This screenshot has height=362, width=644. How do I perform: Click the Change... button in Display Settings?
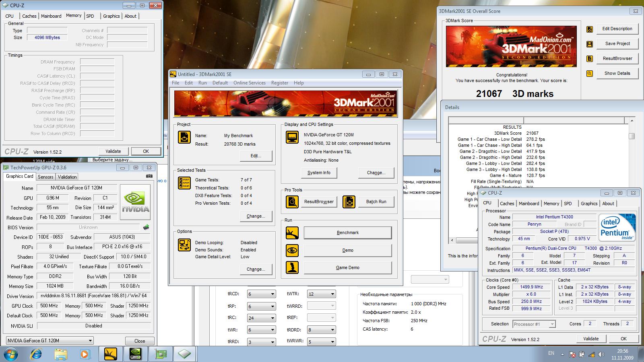(x=376, y=173)
